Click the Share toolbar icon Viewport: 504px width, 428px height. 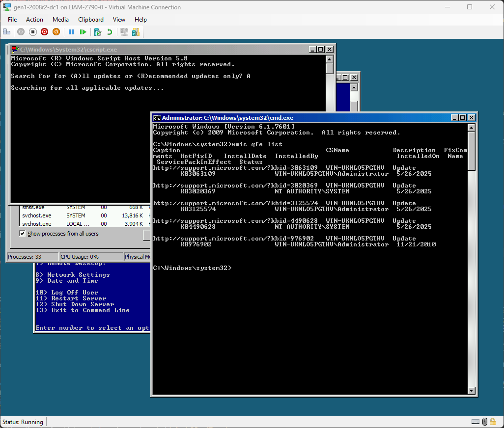pos(136,32)
